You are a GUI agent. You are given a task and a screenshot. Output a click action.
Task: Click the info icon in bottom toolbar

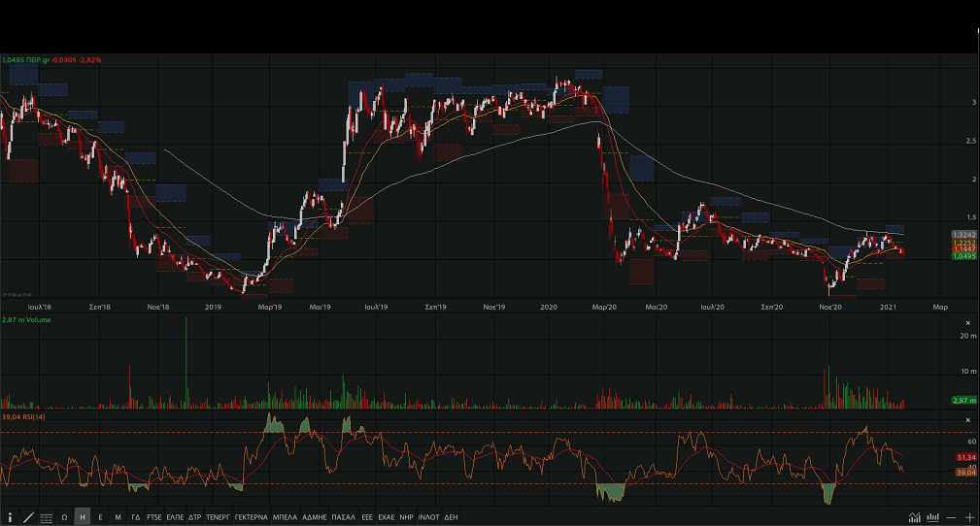tap(10, 517)
